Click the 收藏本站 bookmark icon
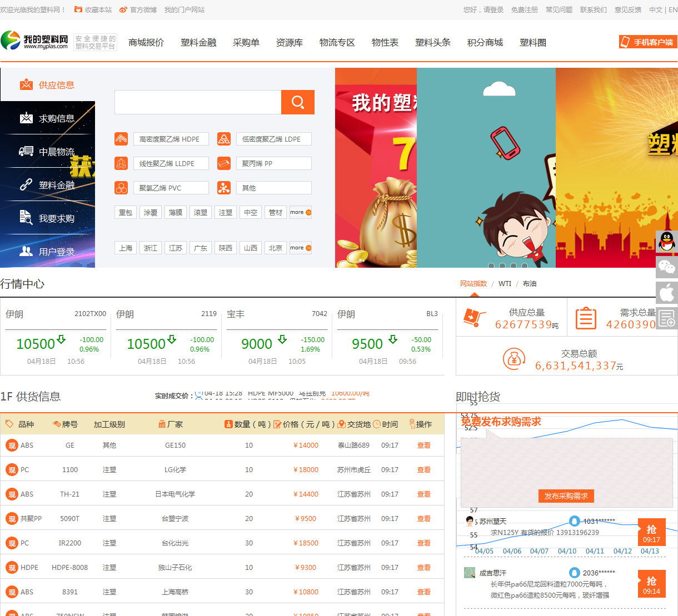Screen dimensions: 678x616 click(x=78, y=10)
